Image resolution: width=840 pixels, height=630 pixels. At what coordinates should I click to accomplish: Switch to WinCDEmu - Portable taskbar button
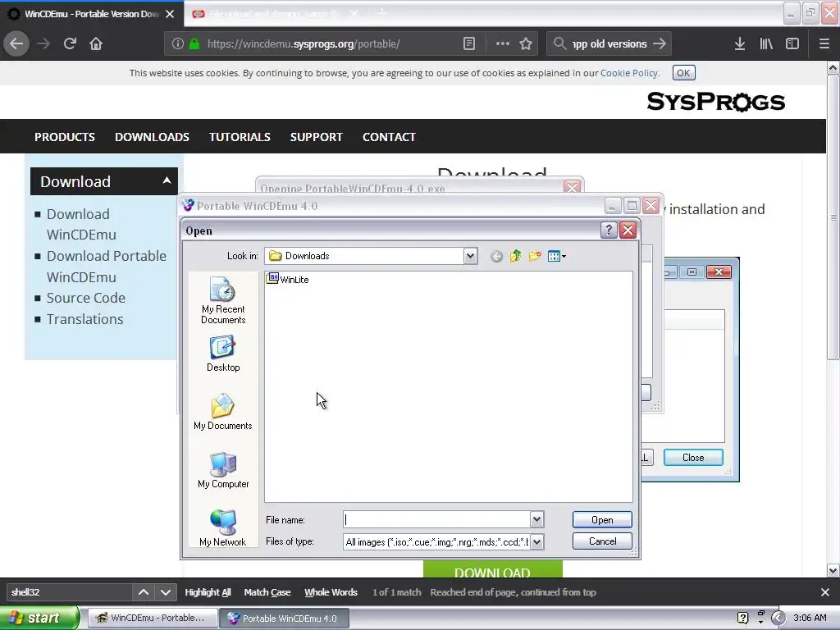[x=152, y=619]
